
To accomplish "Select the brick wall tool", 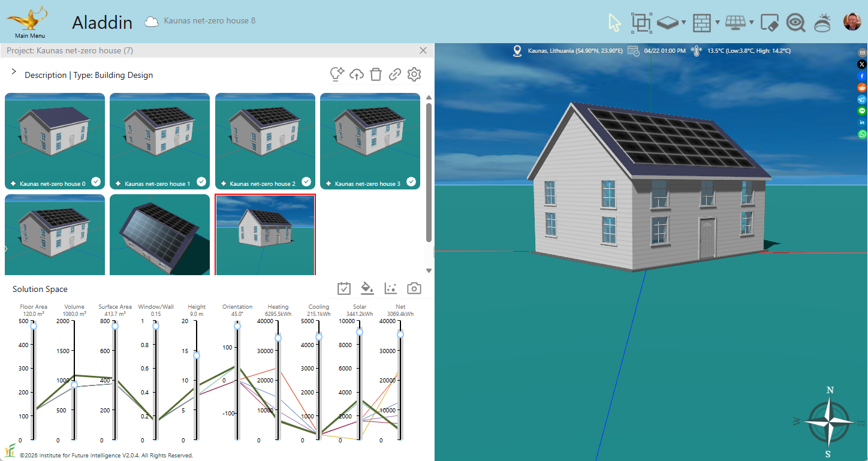I will (x=701, y=23).
